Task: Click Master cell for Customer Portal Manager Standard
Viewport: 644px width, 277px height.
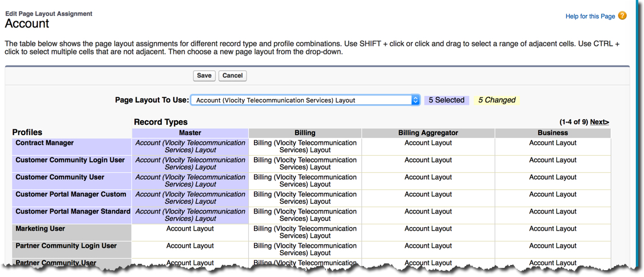Action: (190, 215)
